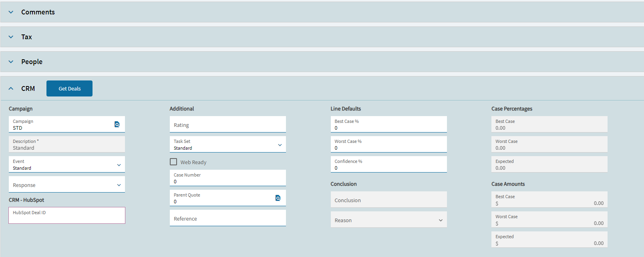Click the Parent Quote field
644x257 pixels.
228,198
